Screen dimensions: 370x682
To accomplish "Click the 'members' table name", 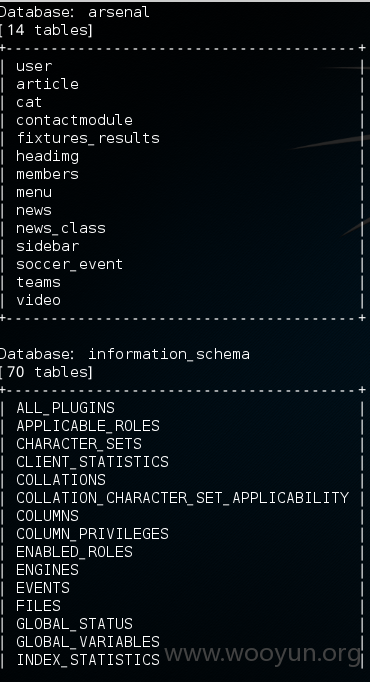I will (x=47, y=174).
